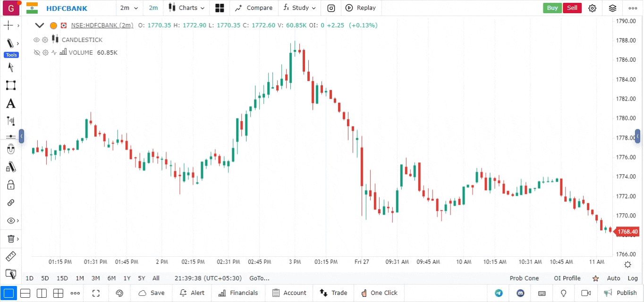The image size is (644, 302).
Task: Expand the Charts type dropdown
Action: 187,8
